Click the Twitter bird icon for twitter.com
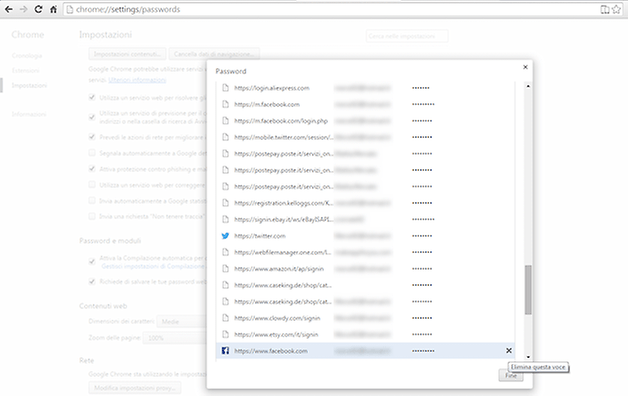The image size is (628, 396). click(225, 236)
